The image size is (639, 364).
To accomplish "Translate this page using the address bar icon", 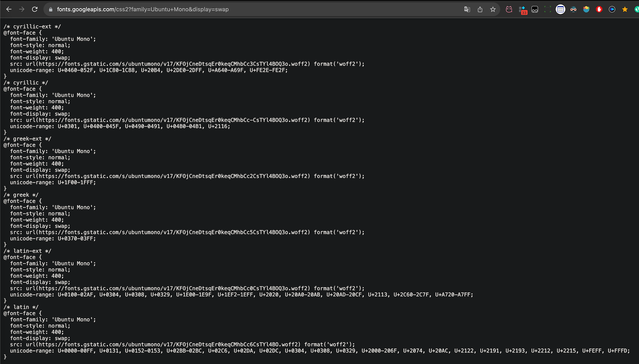I will [x=467, y=9].
